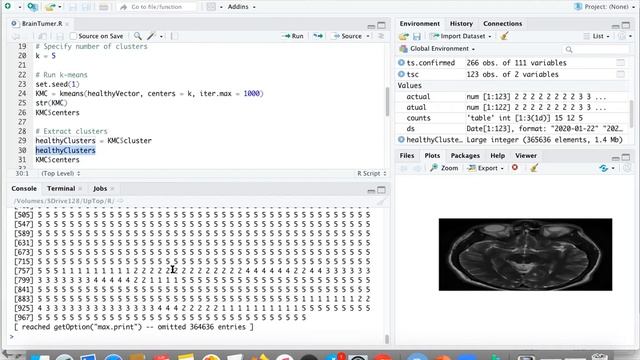View the ts.confirmed table grid icon
640x360 pixels.
(x=620, y=63)
